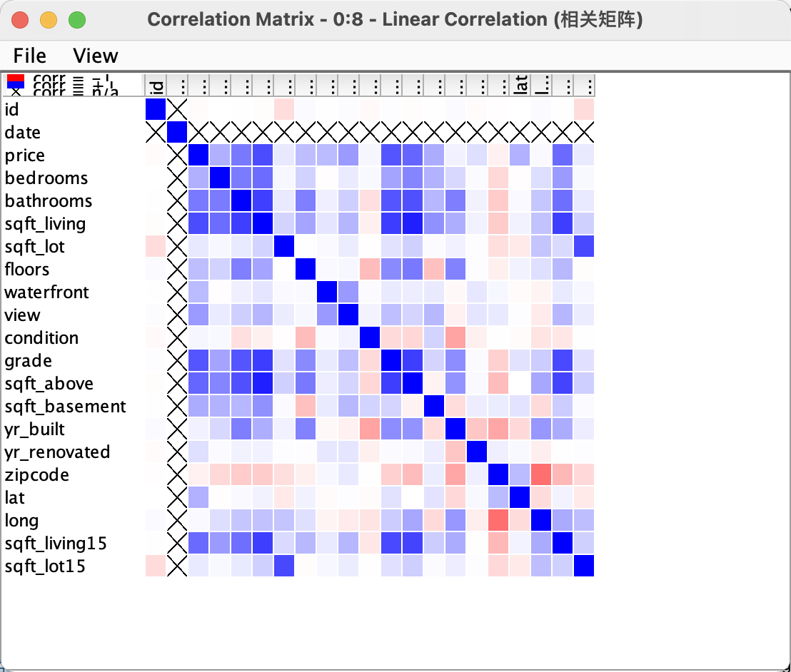Viewport: 791px width, 672px height.
Task: Open the File menu
Action: click(x=30, y=56)
